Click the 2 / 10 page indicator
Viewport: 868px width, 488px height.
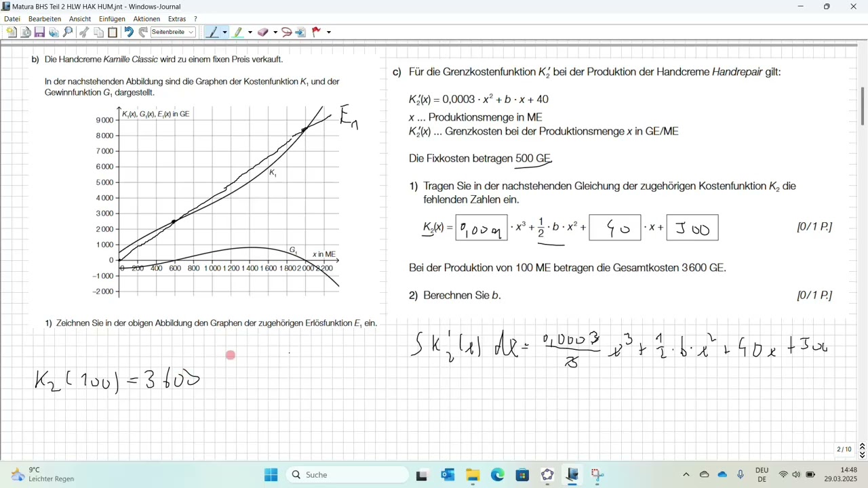pos(844,449)
